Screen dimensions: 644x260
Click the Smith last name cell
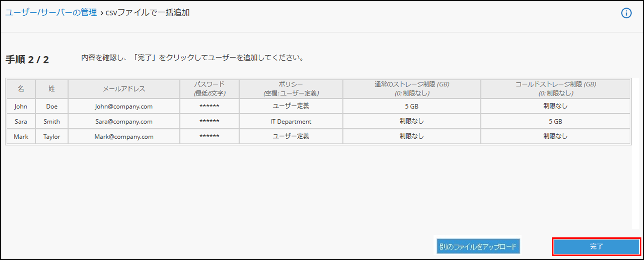(x=52, y=121)
